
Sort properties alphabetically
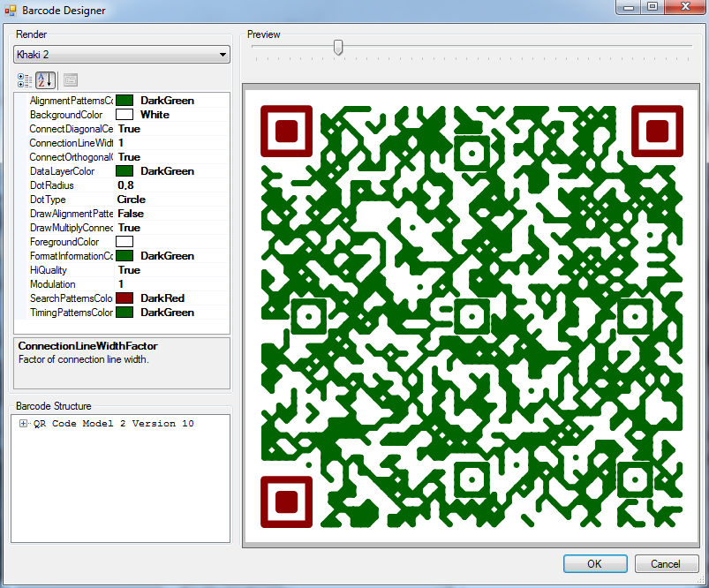tap(45, 80)
